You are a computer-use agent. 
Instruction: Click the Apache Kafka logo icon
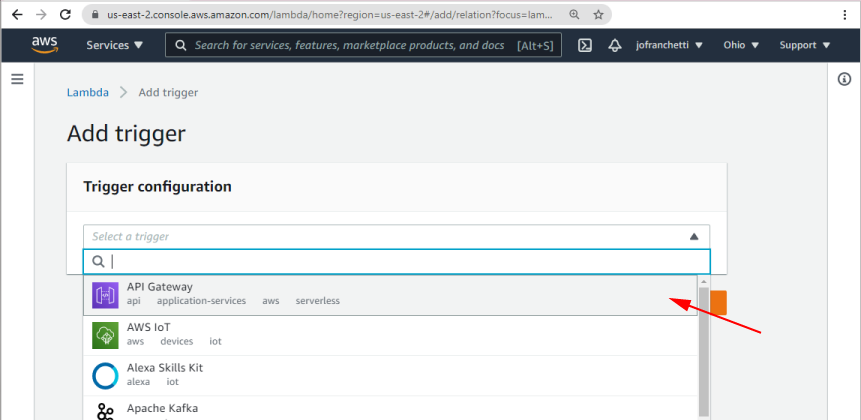[105, 412]
